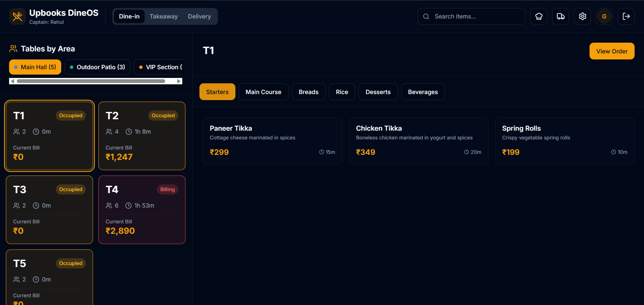Click the View Order button
The height and width of the screenshot is (305, 644).
click(612, 51)
